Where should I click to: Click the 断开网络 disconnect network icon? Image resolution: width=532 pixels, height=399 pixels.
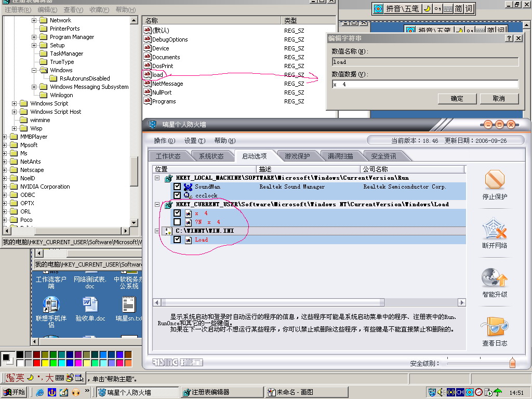click(495, 229)
